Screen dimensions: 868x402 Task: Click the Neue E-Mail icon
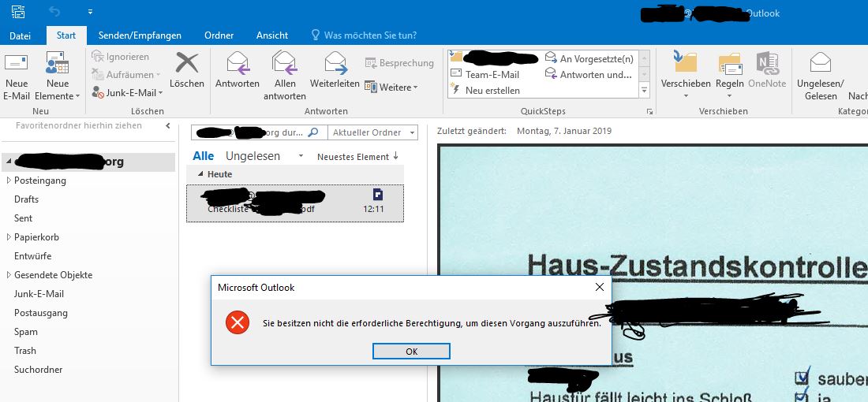[16, 62]
